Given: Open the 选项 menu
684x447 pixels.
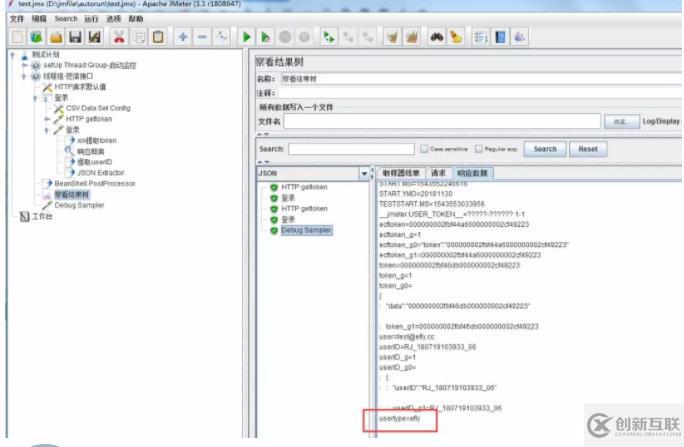Looking at the screenshot, I should coord(113,19).
